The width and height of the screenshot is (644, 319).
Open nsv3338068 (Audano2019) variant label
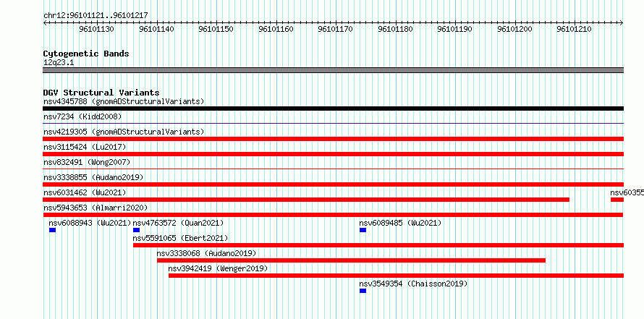pos(207,253)
